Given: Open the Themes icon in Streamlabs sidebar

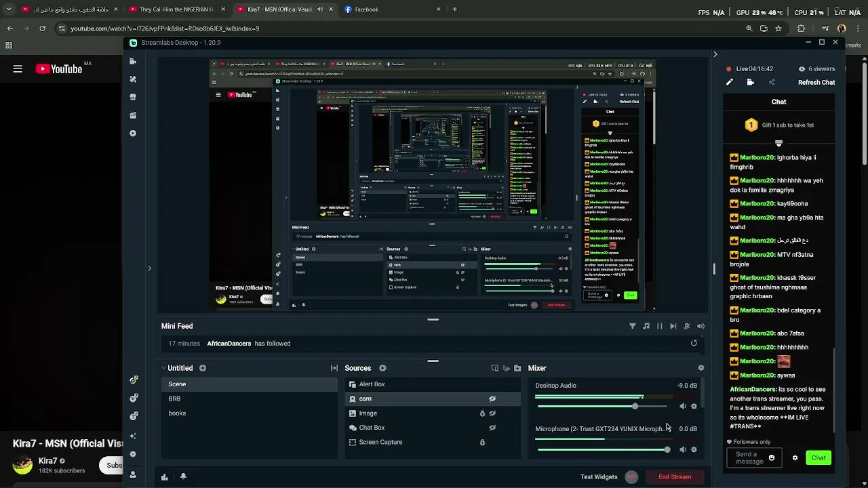Looking at the screenshot, I should point(133,79).
